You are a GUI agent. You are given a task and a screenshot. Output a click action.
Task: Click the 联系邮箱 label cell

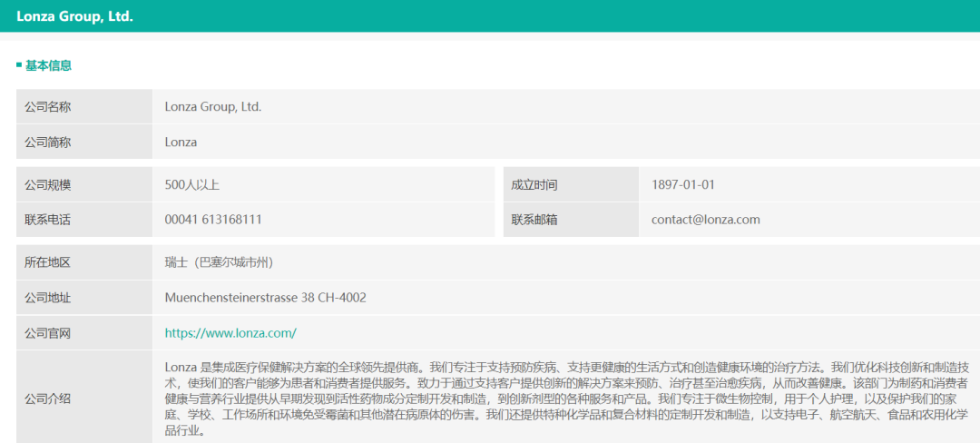[x=571, y=220]
